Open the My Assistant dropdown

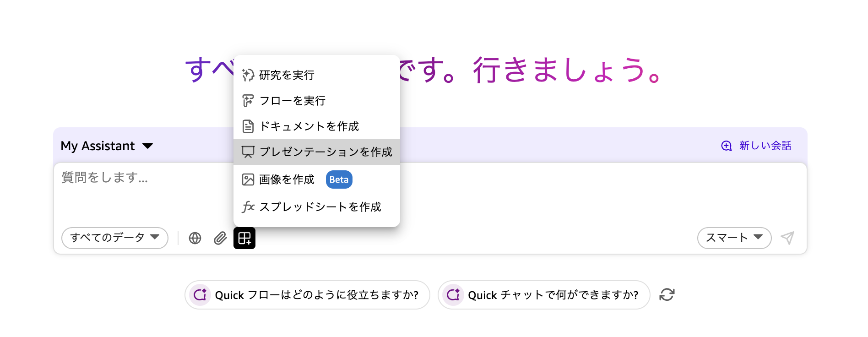tap(107, 146)
